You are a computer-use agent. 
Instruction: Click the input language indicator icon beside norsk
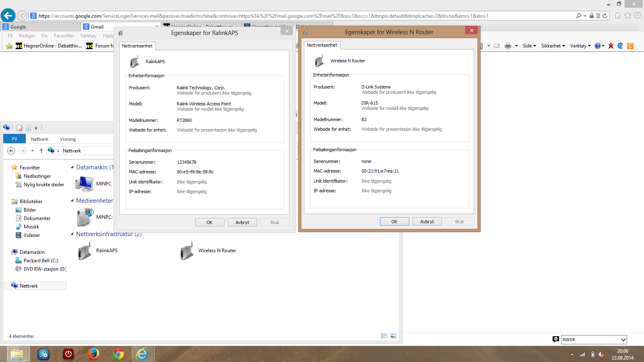556,339
